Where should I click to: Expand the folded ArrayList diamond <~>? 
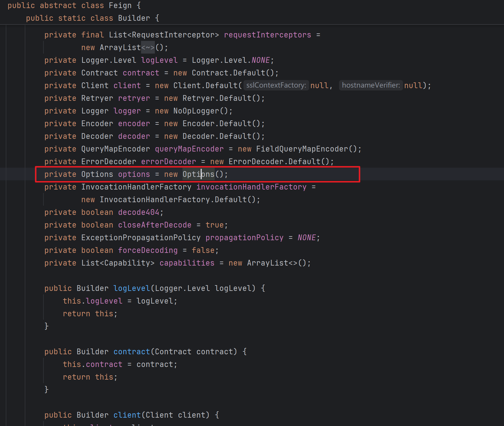pyautogui.click(x=148, y=48)
